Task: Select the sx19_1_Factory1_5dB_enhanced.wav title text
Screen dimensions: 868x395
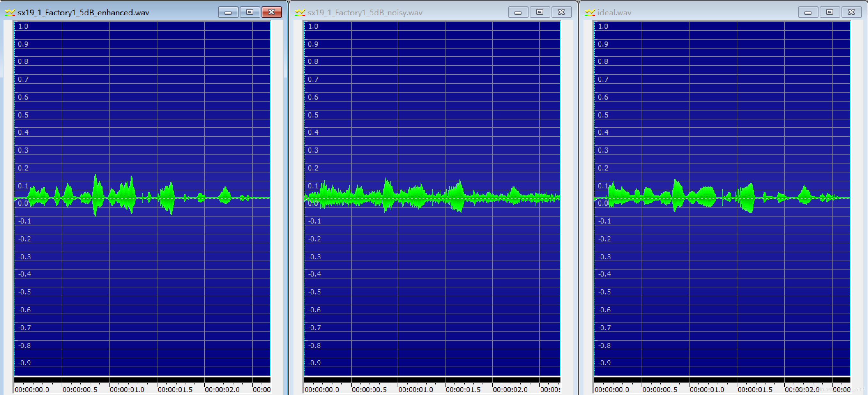Action: coord(84,13)
